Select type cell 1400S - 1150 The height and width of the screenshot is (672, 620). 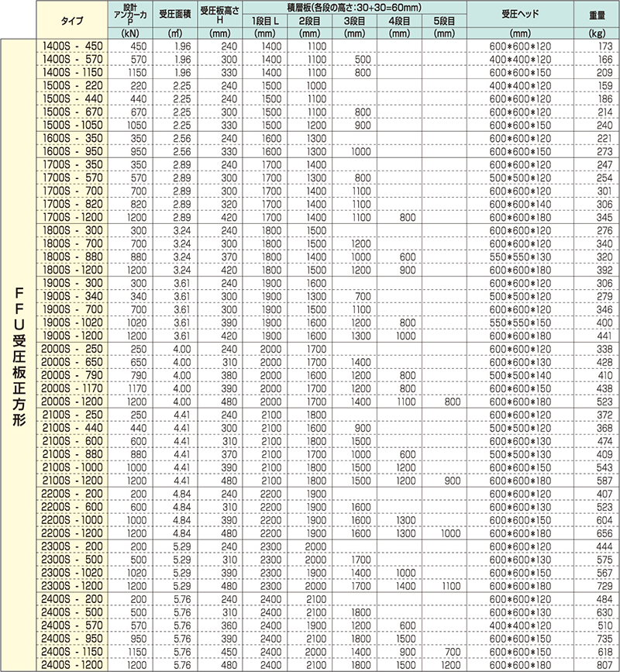tap(72, 72)
